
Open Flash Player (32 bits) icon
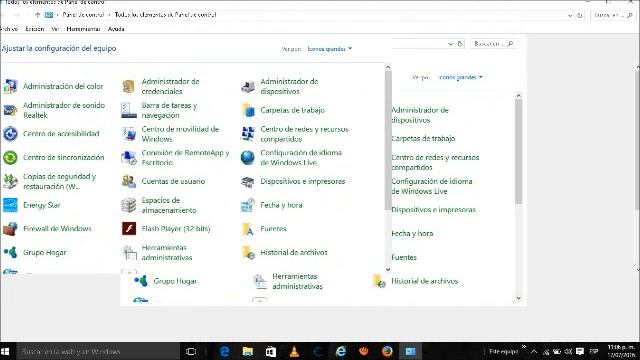point(129,229)
